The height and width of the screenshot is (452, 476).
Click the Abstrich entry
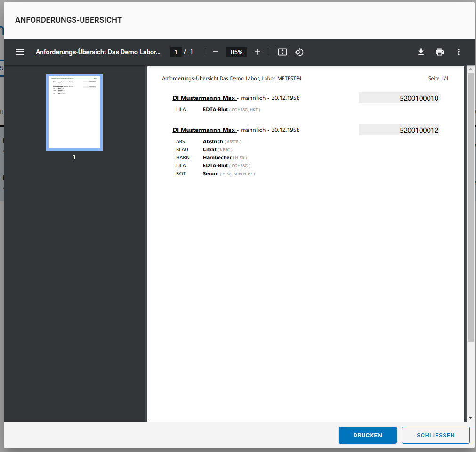212,142
